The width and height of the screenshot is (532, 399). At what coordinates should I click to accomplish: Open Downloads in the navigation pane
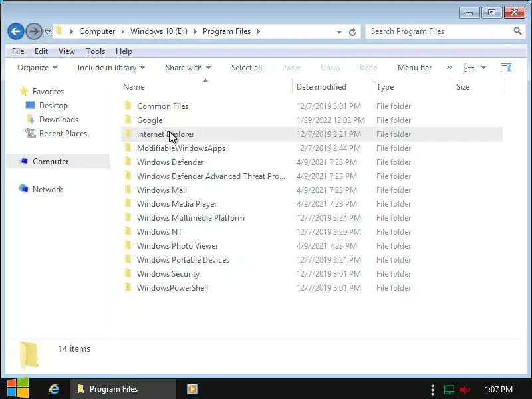(59, 120)
